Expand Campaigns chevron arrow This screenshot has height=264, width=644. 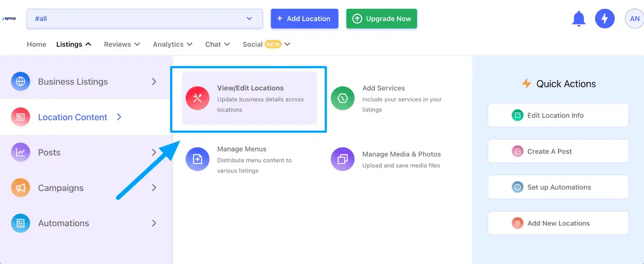point(154,188)
